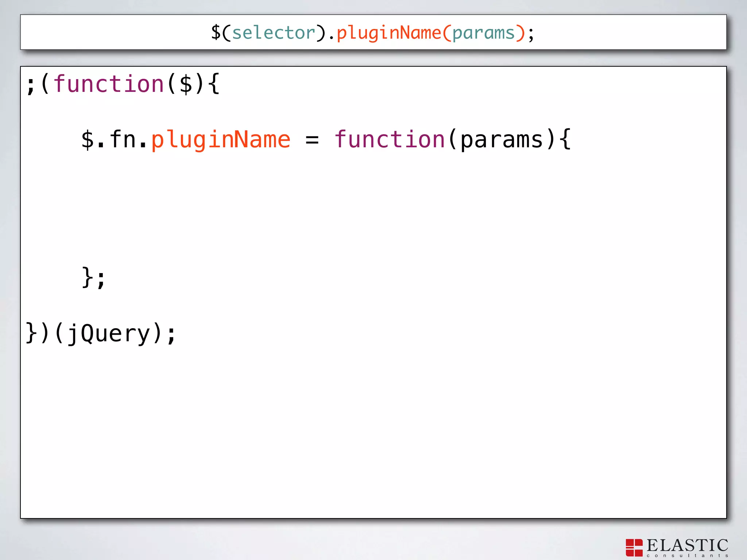Click the ';(function($){' code line
This screenshot has width=747, height=560.
pos(123,84)
